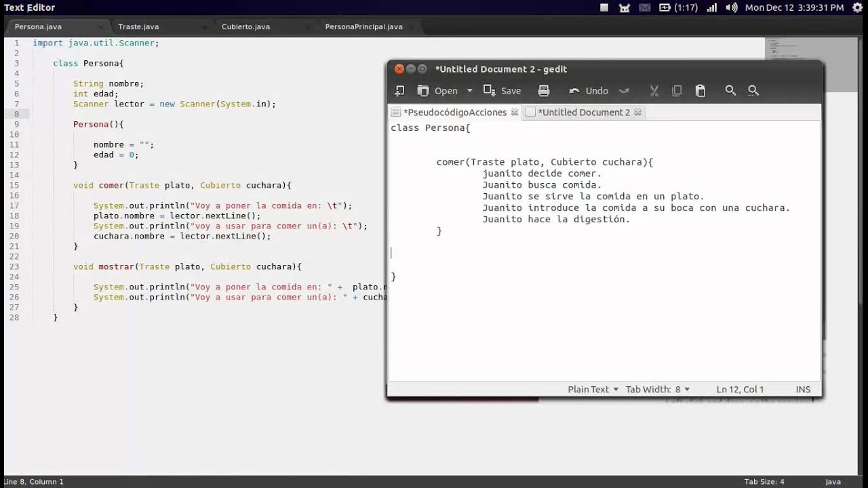Open the network signal indicator
Viewport: 868px width, 488px height.
pyautogui.click(x=711, y=7)
